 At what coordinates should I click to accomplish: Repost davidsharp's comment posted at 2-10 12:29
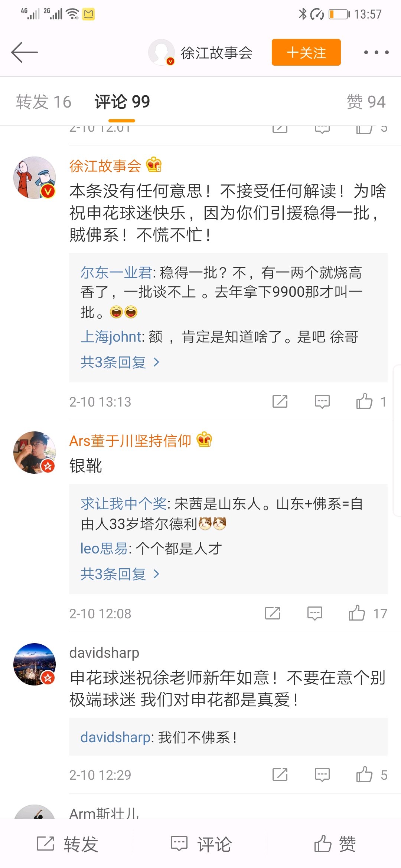coord(280,775)
